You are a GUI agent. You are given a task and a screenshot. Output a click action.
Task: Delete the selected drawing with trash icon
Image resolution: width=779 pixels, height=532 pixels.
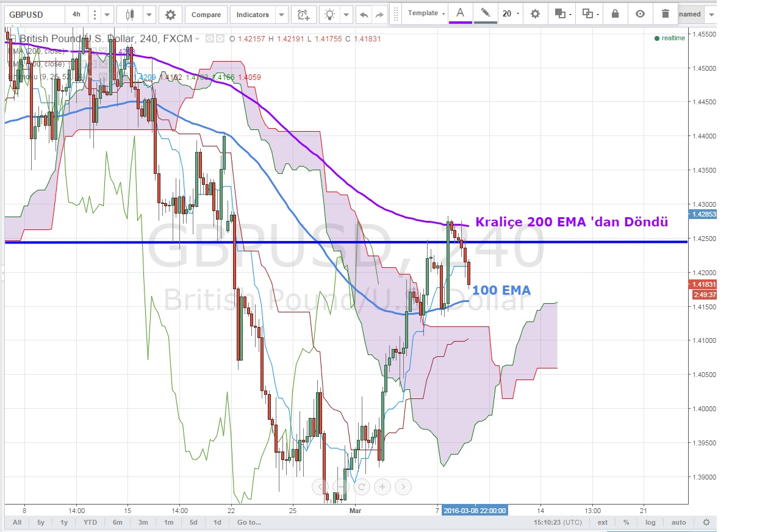coord(665,13)
